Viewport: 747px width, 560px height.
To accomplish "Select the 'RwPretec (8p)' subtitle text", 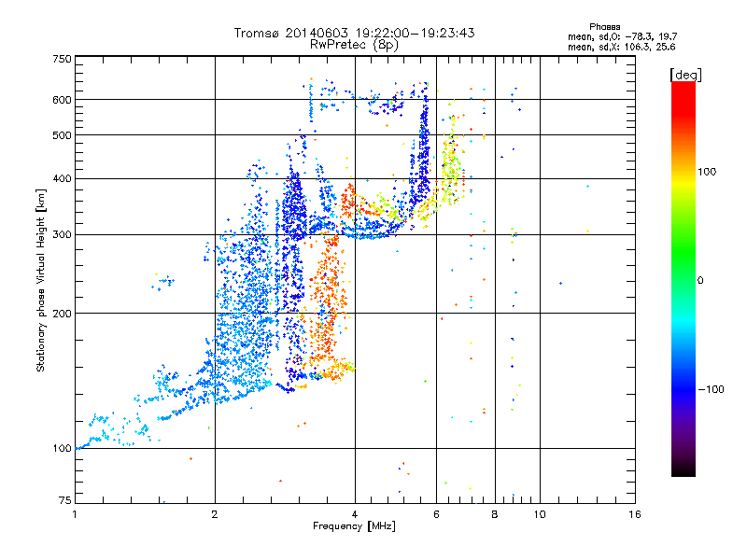I will click(354, 45).
